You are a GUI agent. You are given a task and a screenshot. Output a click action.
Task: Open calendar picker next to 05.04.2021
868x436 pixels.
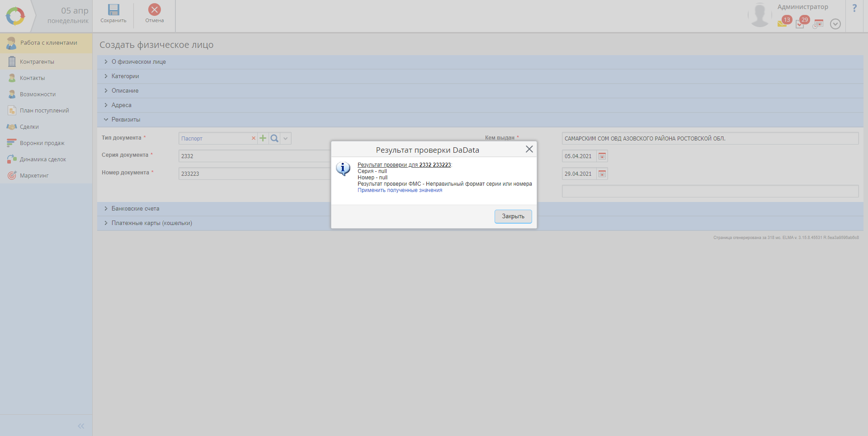coord(602,156)
